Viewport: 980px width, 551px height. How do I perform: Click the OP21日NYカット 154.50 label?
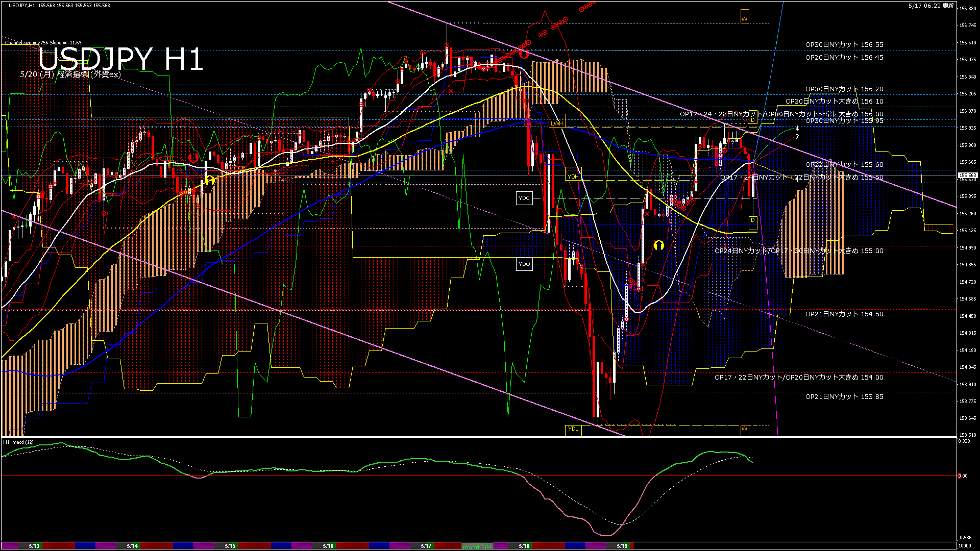pos(844,314)
